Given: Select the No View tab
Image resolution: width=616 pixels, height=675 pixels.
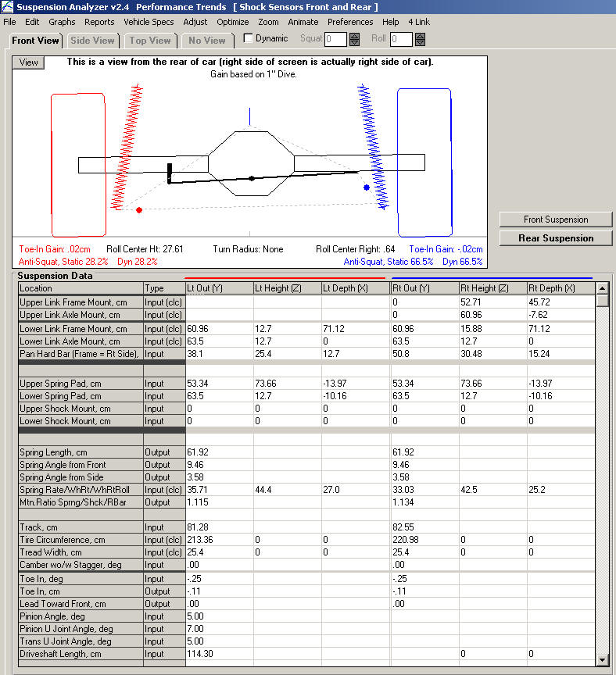Looking at the screenshot, I should (207, 41).
